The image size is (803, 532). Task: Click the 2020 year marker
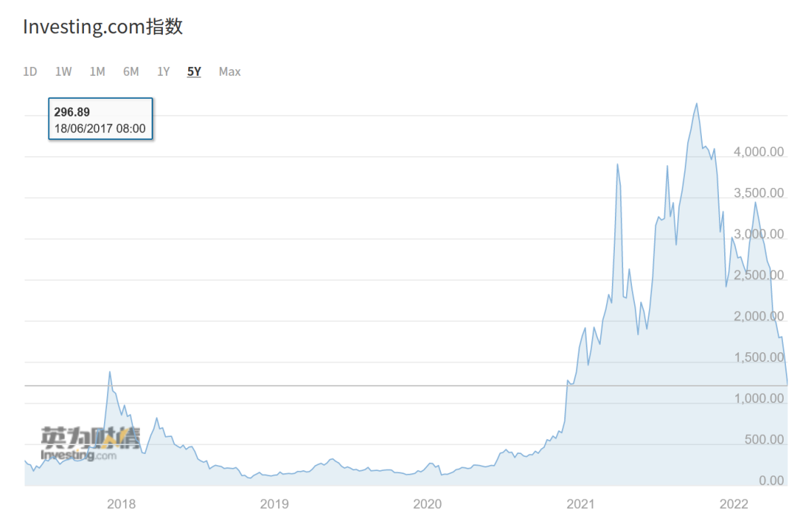428,505
